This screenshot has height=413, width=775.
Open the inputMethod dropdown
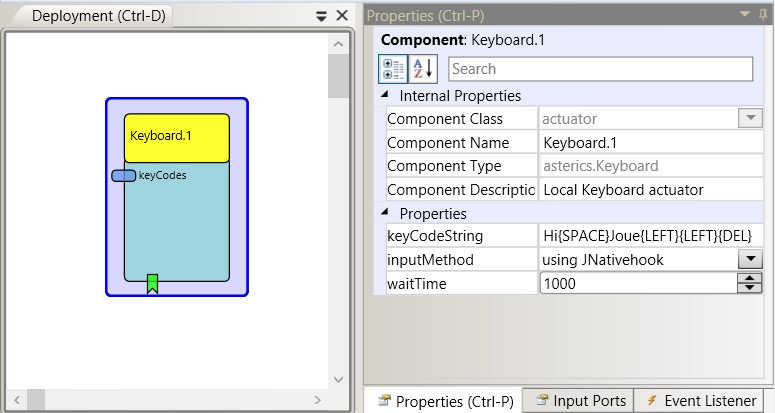[x=750, y=259]
